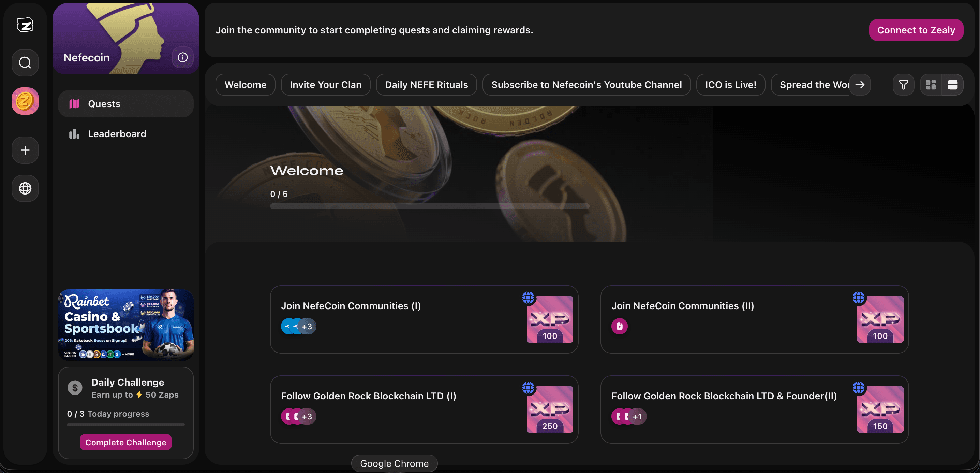Select the Invite Your Clan tab
The width and height of the screenshot is (980, 473).
click(x=326, y=85)
